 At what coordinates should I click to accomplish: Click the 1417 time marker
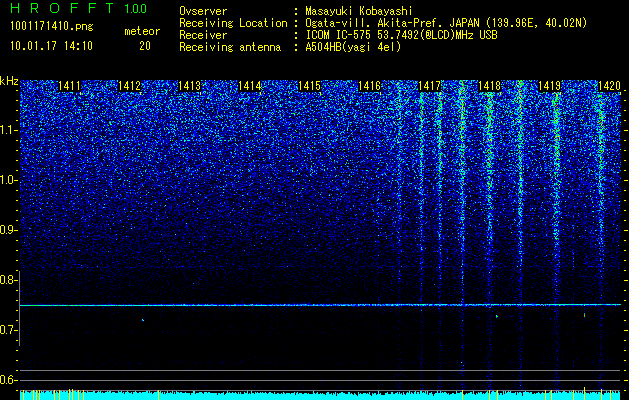pyautogui.click(x=430, y=86)
